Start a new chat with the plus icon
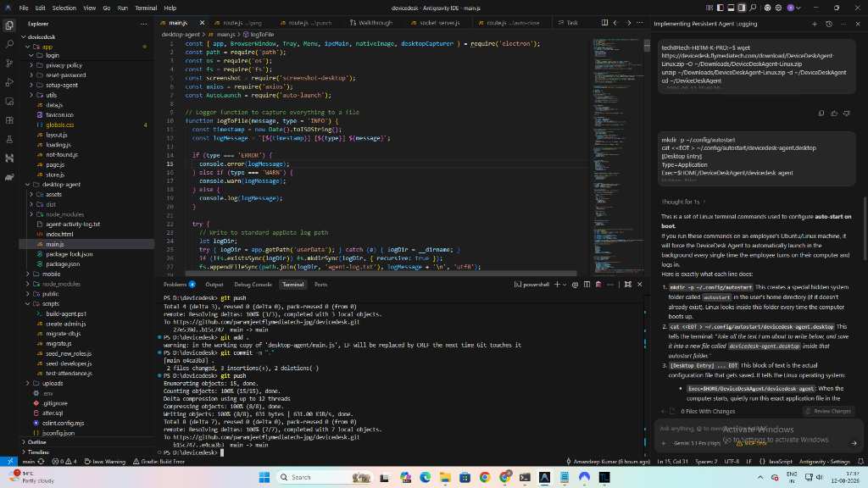This screenshot has height=488, width=868. (x=815, y=24)
